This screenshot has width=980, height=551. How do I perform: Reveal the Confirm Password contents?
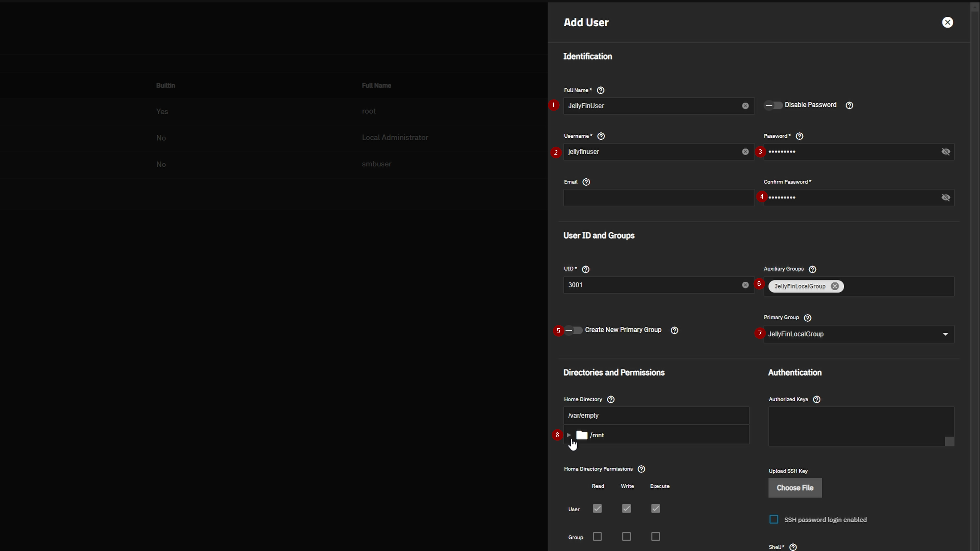pos(946,198)
